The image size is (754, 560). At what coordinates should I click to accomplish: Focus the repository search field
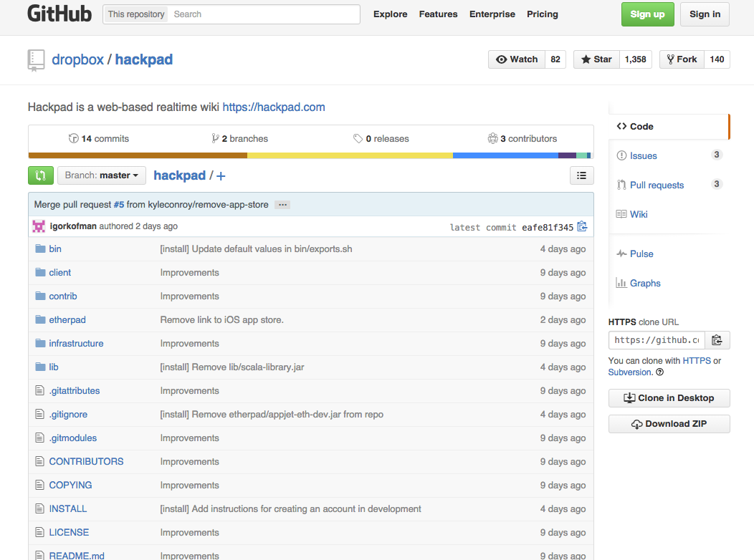pos(264,14)
